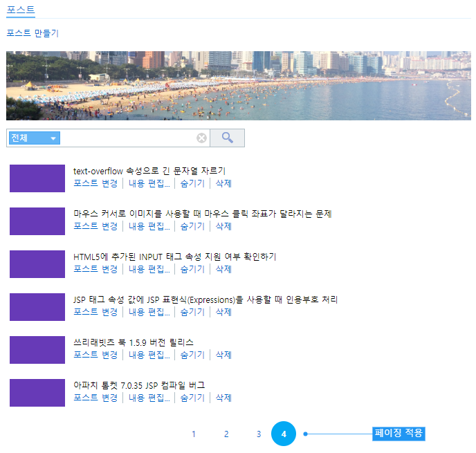Click 삭제 for text-overflow post

(223, 183)
